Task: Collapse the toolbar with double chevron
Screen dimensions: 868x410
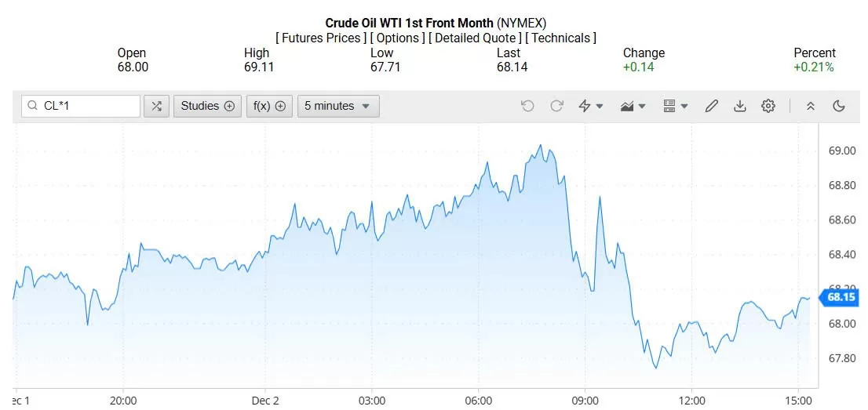Action: (811, 106)
